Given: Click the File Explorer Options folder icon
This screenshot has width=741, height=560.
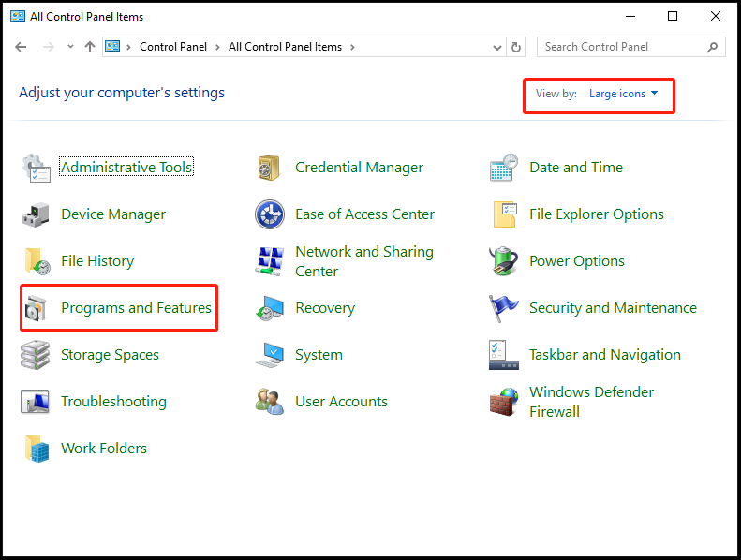Looking at the screenshot, I should click(505, 214).
